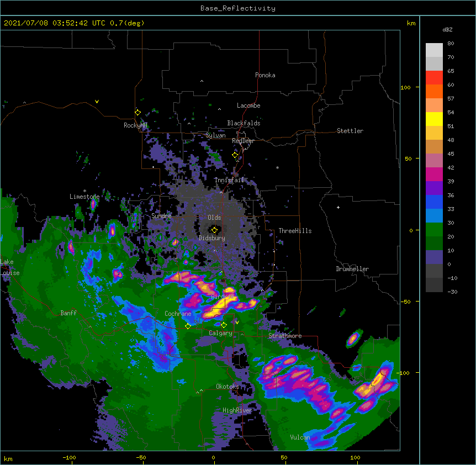The image size is (476, 465).
Task: Click the Ponoka city label
Action: [x=265, y=75]
